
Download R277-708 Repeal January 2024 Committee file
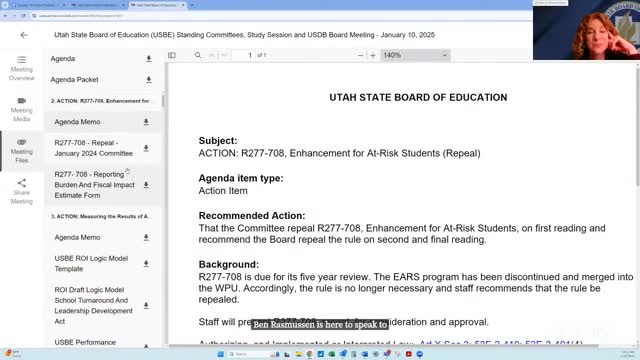pyautogui.click(x=146, y=148)
